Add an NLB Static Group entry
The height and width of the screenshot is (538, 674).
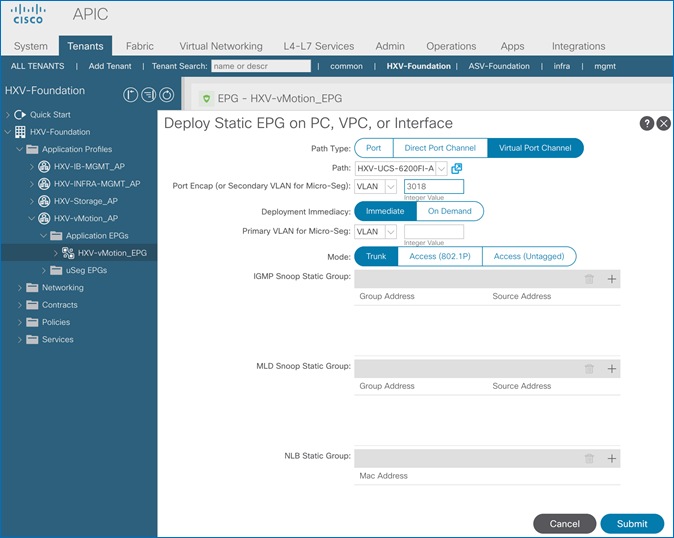pyautogui.click(x=611, y=459)
